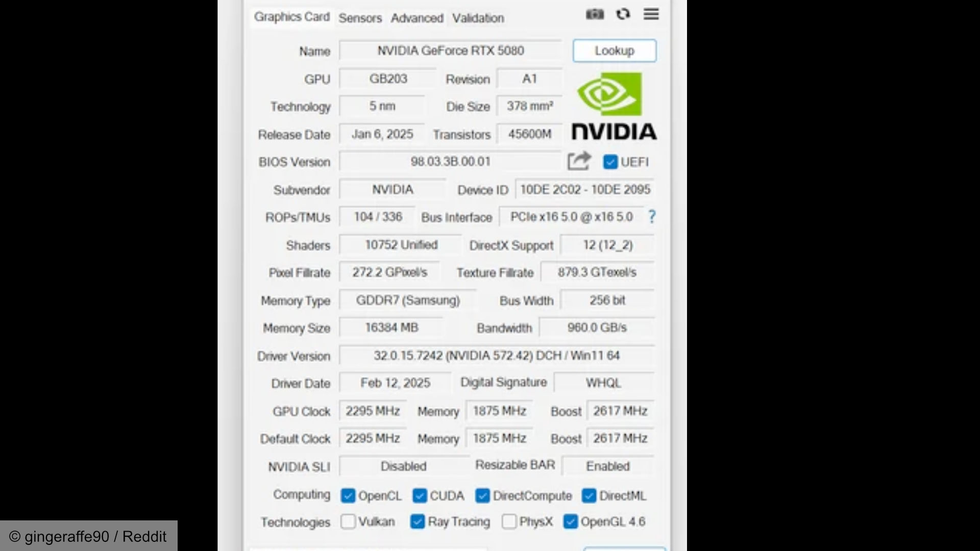The height and width of the screenshot is (551, 980).
Task: Click the hamburger menu icon
Action: point(651,14)
